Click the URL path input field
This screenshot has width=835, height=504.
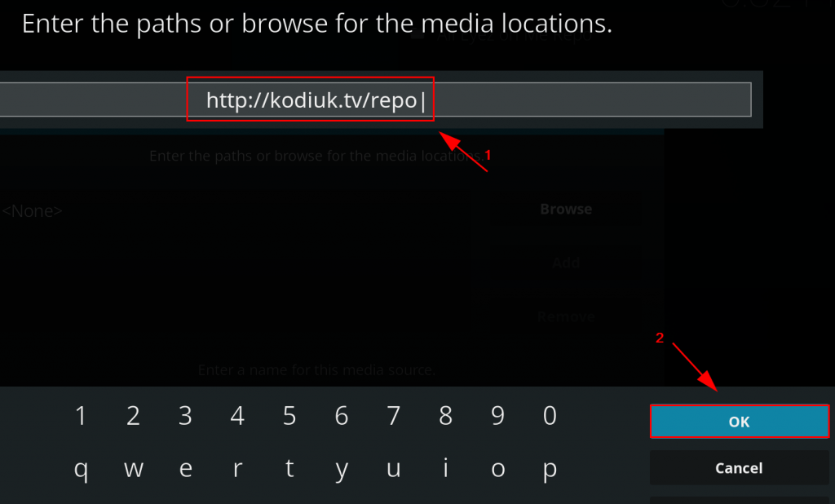375,99
